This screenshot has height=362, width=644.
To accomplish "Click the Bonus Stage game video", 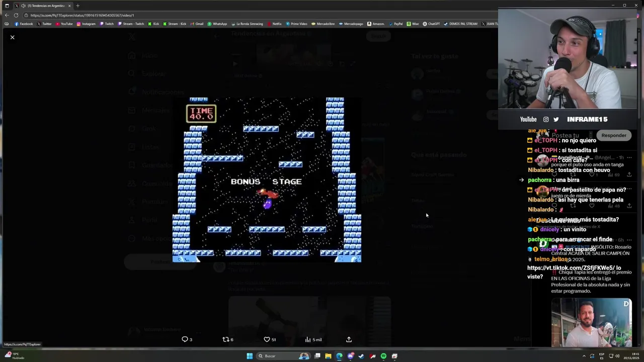I will tap(267, 179).
